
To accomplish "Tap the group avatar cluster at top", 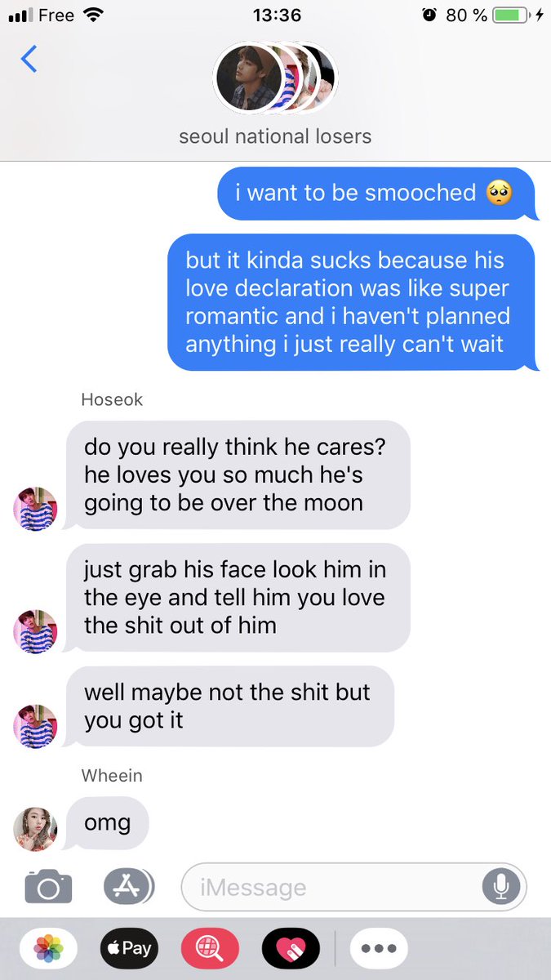I will click(275, 78).
